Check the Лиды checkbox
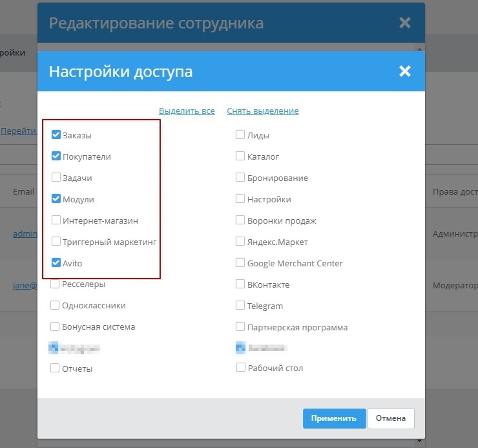The image size is (478, 448). [x=240, y=135]
